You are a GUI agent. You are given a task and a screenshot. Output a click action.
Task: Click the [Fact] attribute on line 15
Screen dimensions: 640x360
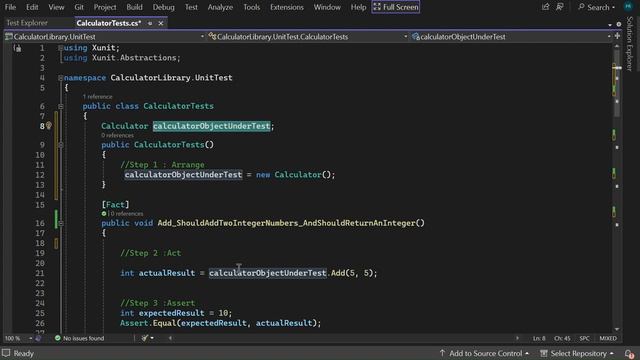[x=116, y=204]
